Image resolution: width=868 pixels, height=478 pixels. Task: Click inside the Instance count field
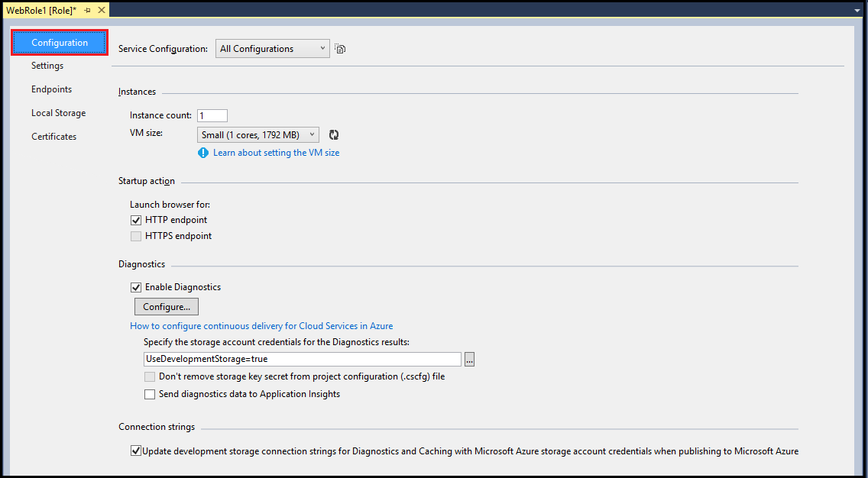click(x=212, y=115)
